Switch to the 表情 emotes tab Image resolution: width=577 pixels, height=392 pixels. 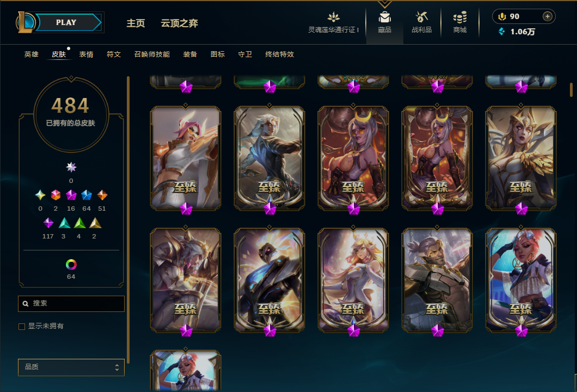86,54
